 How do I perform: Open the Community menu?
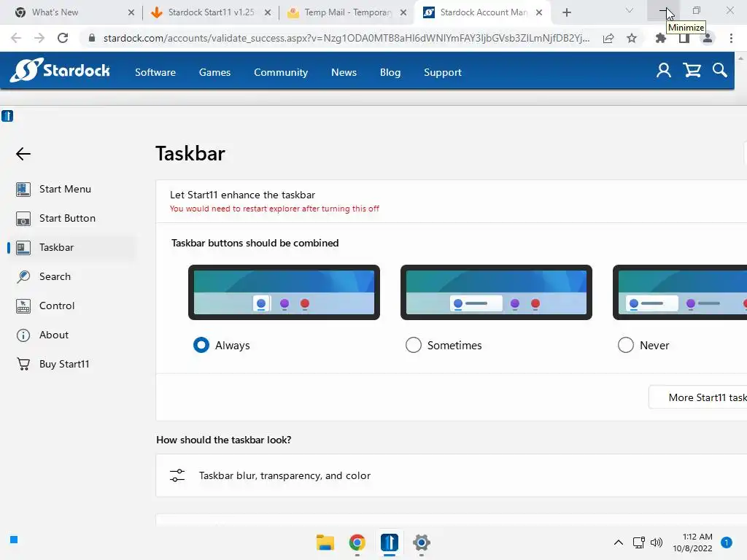click(x=281, y=72)
